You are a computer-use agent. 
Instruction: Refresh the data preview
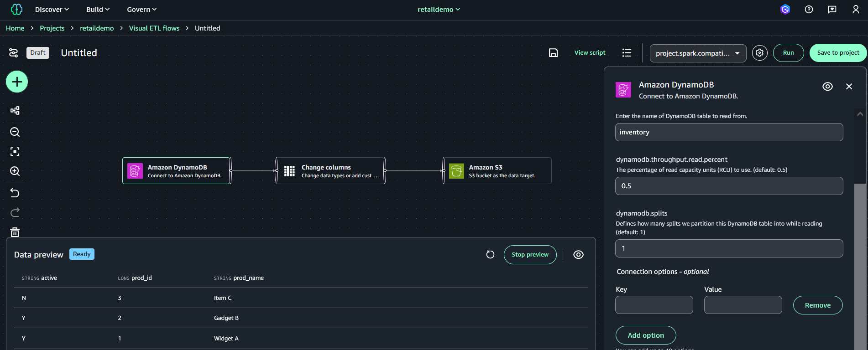tap(490, 255)
